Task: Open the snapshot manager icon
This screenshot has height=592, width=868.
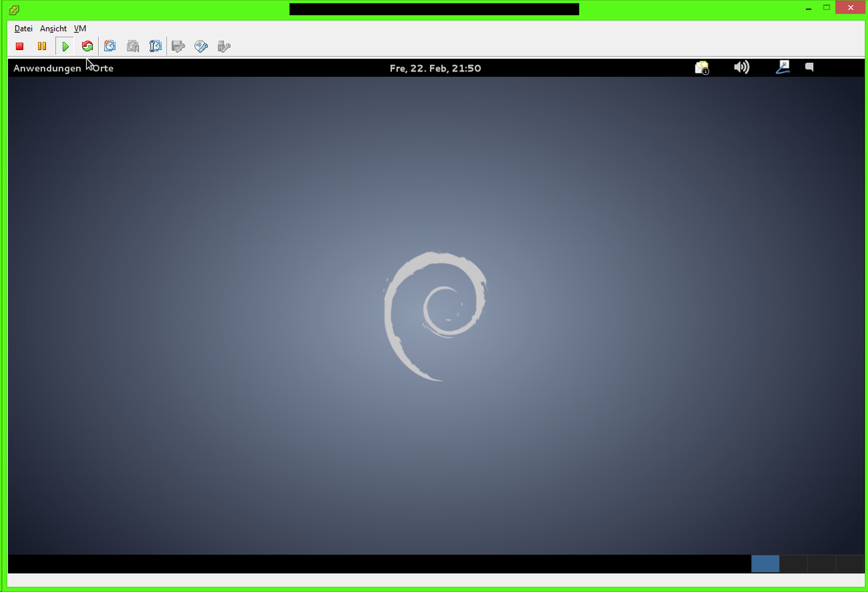Action: pyautogui.click(x=155, y=46)
